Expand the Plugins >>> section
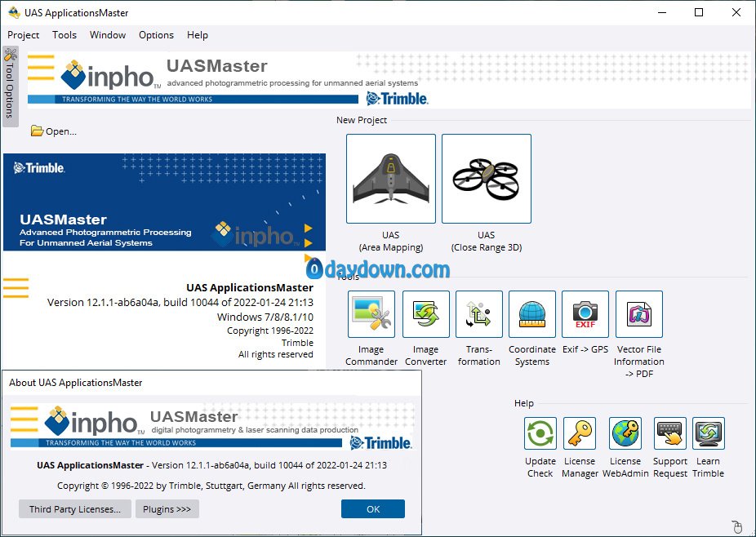Image resolution: width=756 pixels, height=537 pixels. [x=167, y=509]
